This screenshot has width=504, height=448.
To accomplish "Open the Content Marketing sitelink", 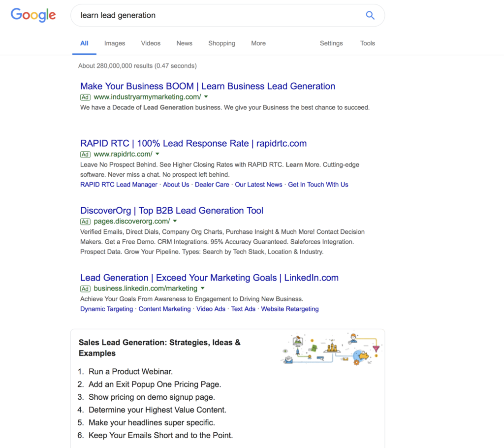I will tap(164, 309).
